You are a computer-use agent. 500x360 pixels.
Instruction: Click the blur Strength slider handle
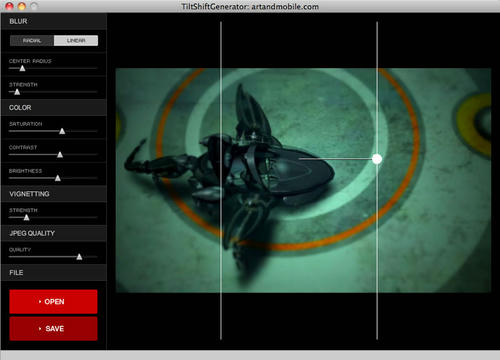[x=17, y=92]
